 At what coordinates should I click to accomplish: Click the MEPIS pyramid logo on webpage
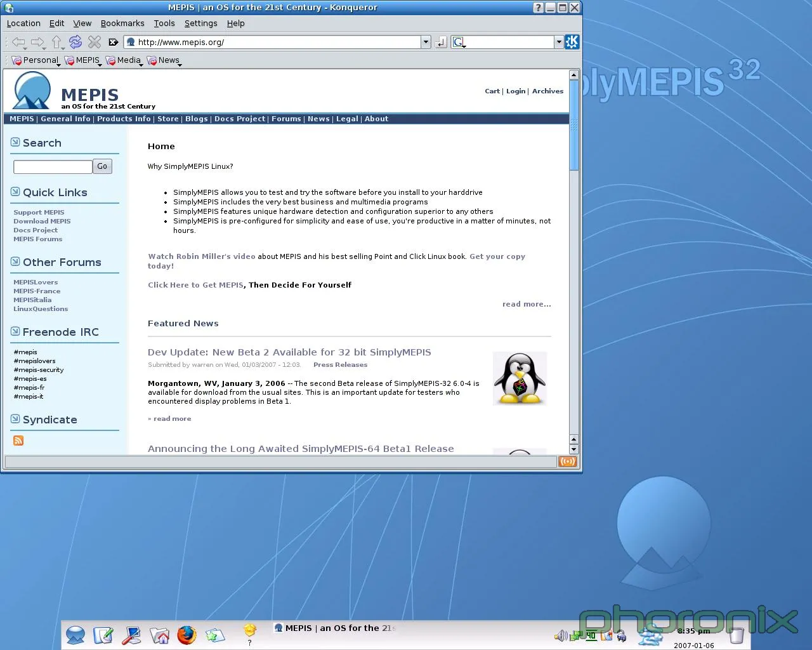click(x=32, y=91)
